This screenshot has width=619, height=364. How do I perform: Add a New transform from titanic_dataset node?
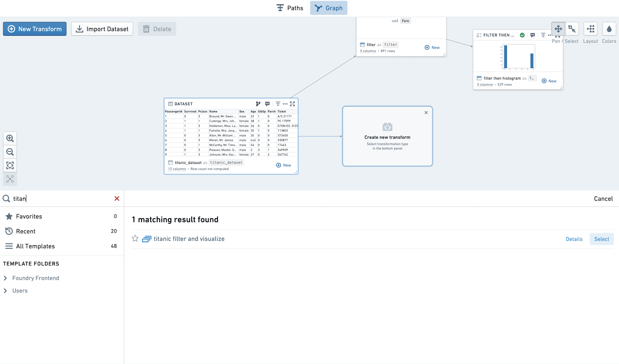point(284,165)
